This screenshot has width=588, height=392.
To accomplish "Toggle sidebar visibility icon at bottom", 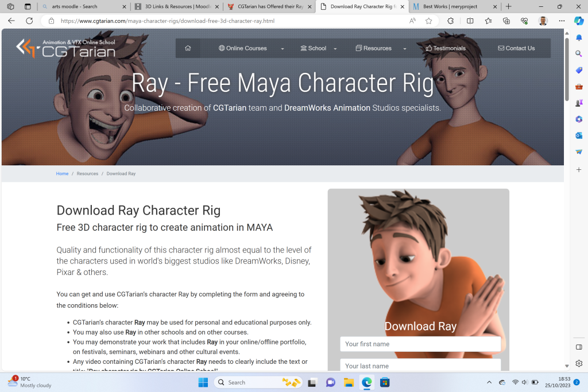I will pyautogui.click(x=579, y=347).
